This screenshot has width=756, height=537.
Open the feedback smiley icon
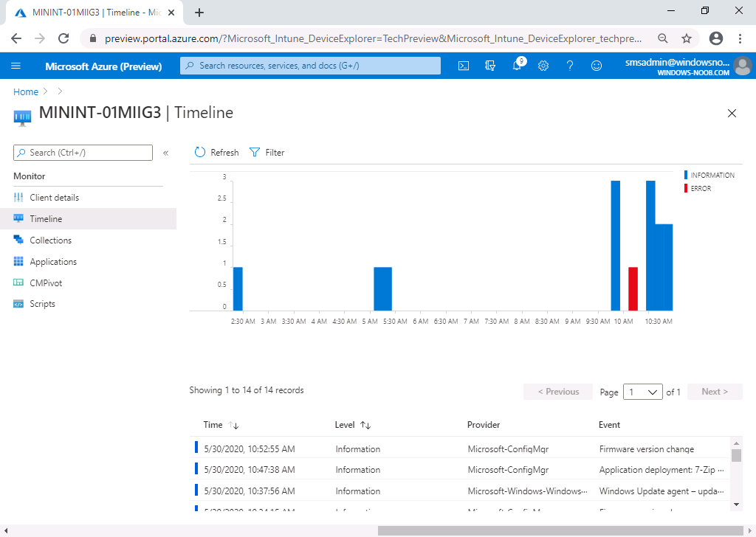click(597, 66)
